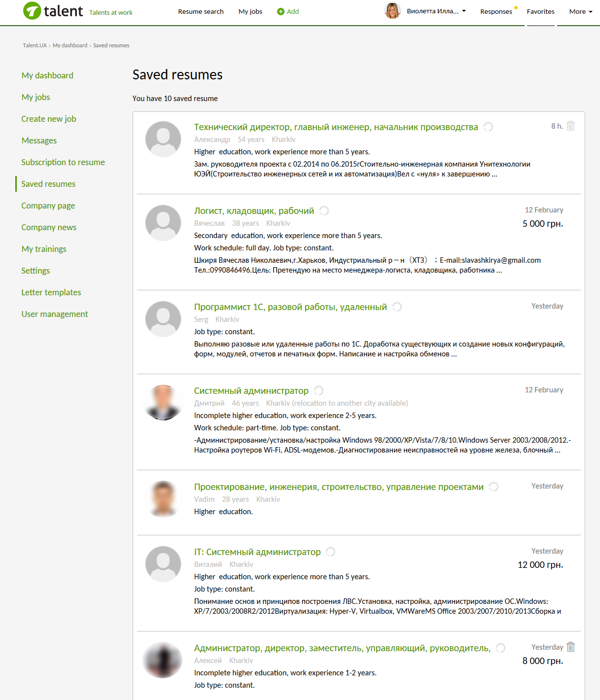Expand the More menu
The height and width of the screenshot is (700, 600).
point(580,11)
